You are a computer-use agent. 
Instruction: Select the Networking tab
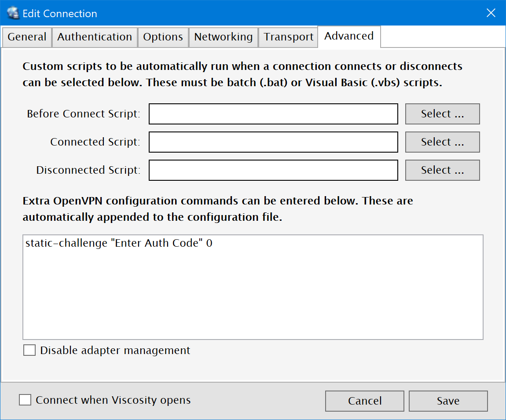click(223, 37)
